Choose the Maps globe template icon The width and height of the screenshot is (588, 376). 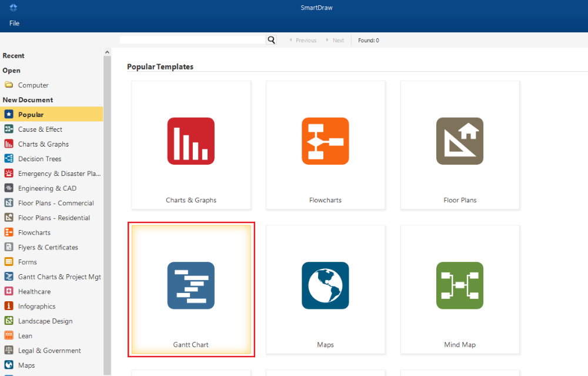click(325, 285)
